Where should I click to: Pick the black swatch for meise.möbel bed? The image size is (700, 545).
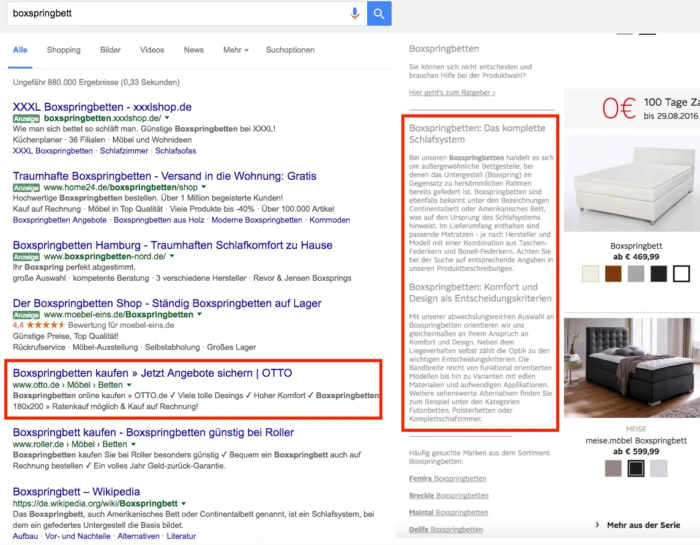pos(636,468)
